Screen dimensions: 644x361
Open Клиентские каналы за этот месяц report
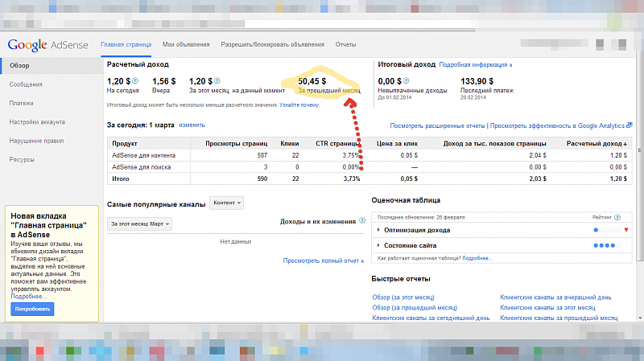point(547,307)
